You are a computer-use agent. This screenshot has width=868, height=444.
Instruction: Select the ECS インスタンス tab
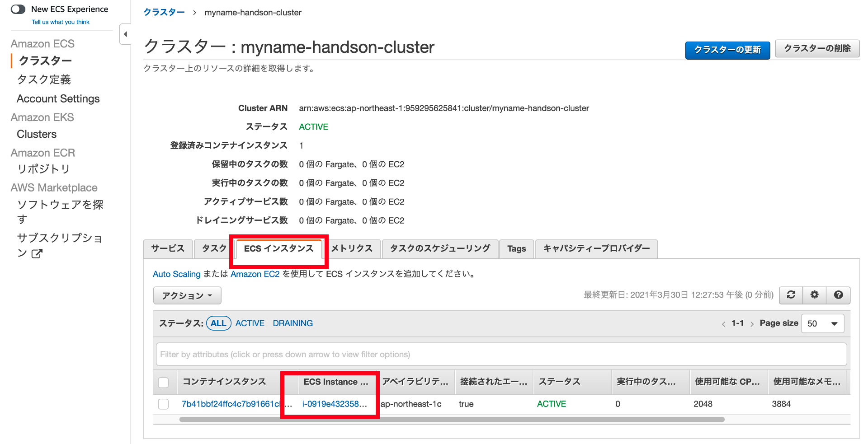point(278,248)
